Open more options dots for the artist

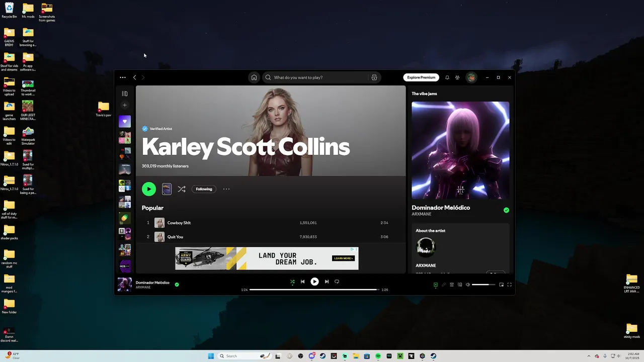click(226, 189)
